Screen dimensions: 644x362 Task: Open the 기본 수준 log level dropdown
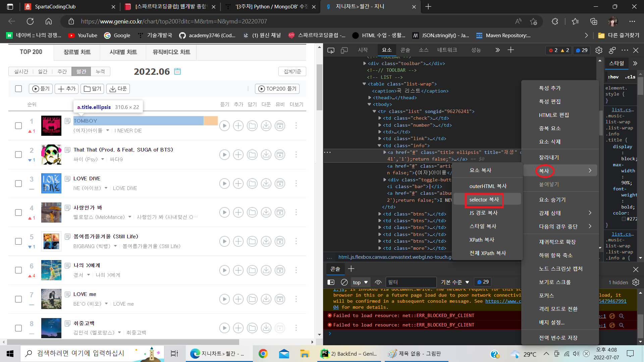tap(455, 282)
